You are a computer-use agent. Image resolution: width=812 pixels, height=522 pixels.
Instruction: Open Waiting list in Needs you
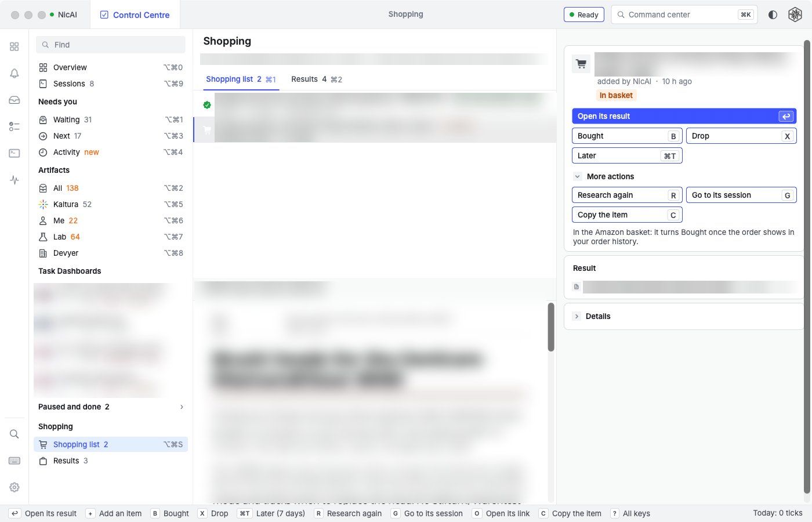tap(111, 119)
